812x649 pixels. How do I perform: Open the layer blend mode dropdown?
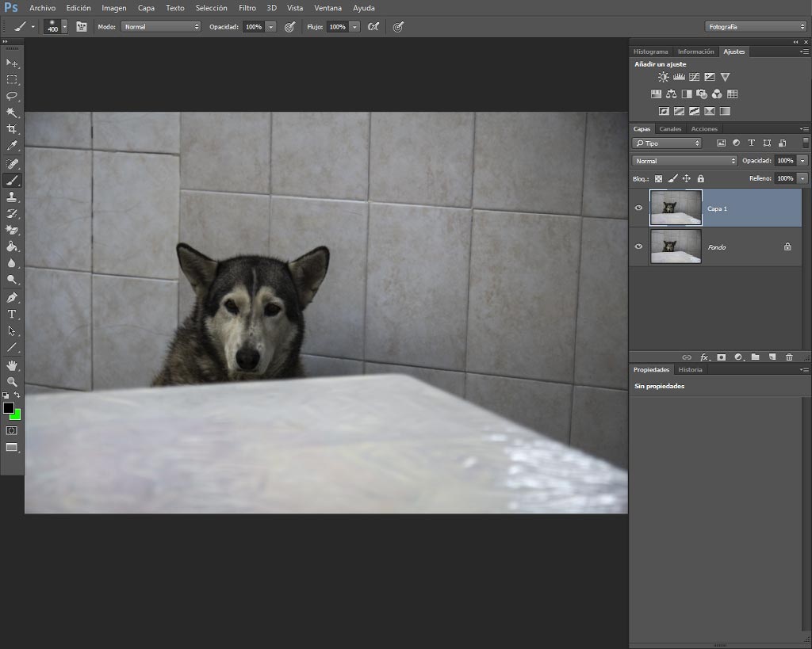pyautogui.click(x=684, y=161)
